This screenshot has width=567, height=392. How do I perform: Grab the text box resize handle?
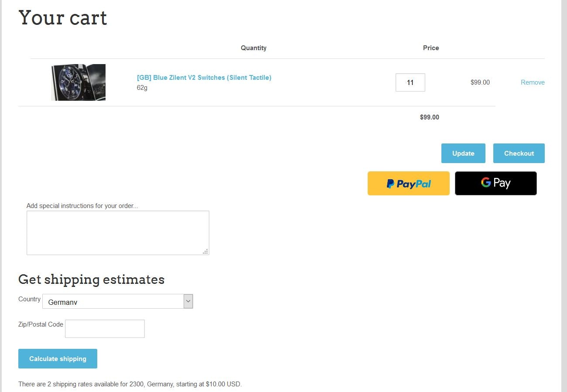205,251
